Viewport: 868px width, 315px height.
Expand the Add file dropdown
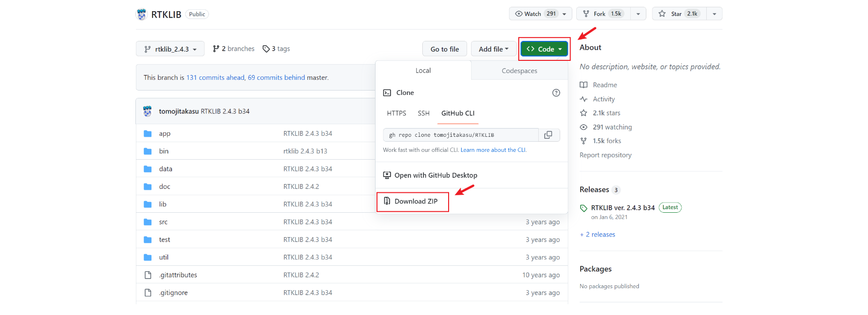tap(494, 49)
